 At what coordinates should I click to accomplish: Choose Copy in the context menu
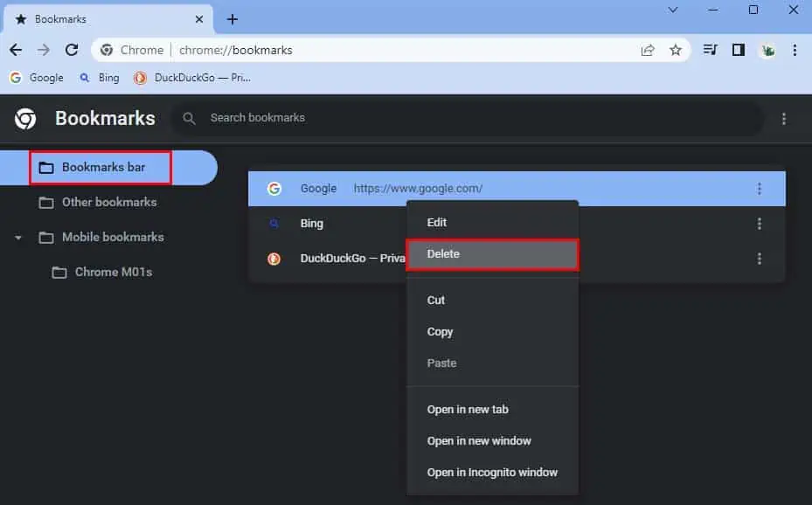click(x=492, y=332)
